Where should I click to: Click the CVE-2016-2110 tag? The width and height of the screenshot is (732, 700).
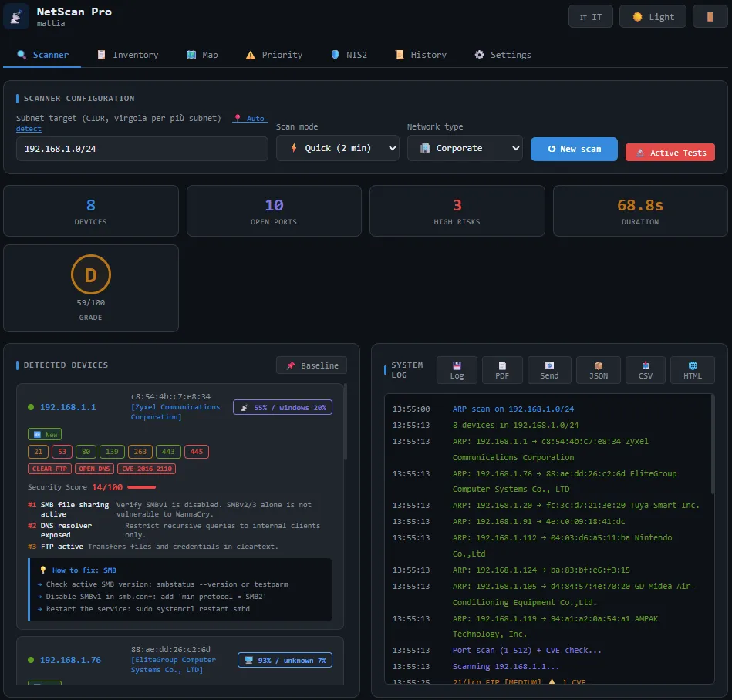click(x=147, y=469)
